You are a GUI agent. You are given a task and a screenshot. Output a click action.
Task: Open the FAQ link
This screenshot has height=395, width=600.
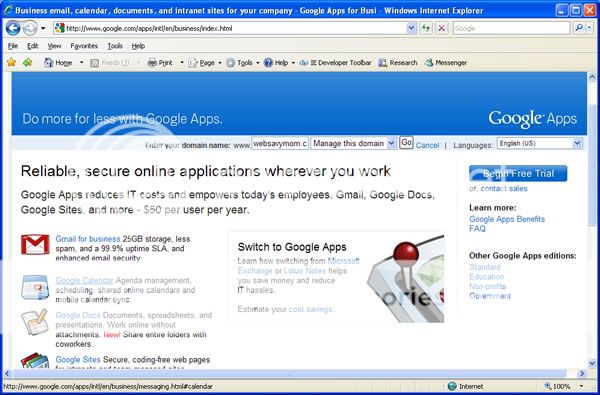pyautogui.click(x=477, y=229)
